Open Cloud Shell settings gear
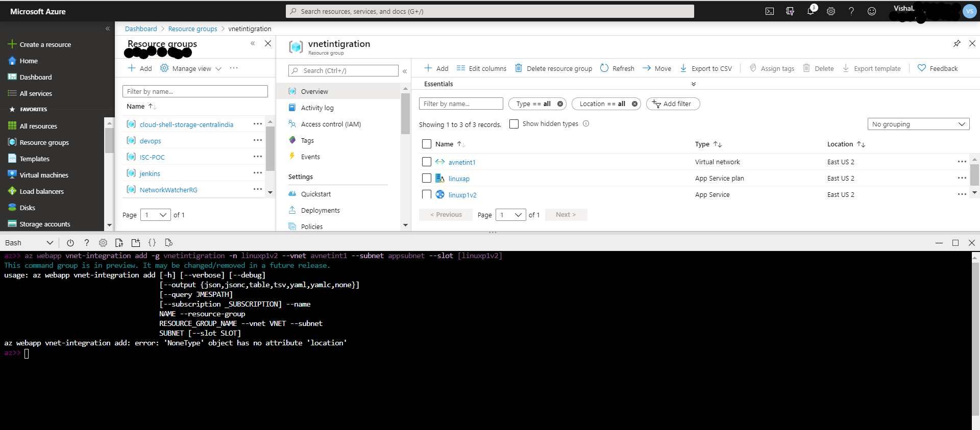Viewport: 980px width, 430px height. click(103, 243)
